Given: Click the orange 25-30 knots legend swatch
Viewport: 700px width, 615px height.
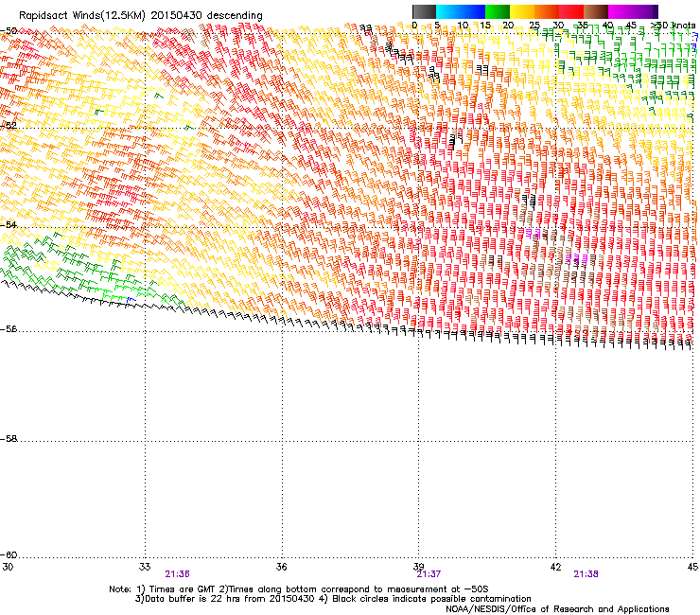Looking at the screenshot, I should (x=547, y=11).
